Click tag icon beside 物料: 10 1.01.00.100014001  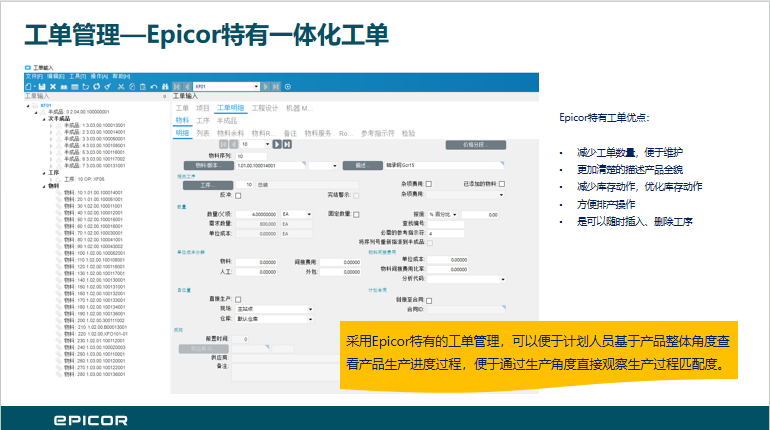[x=59, y=192]
